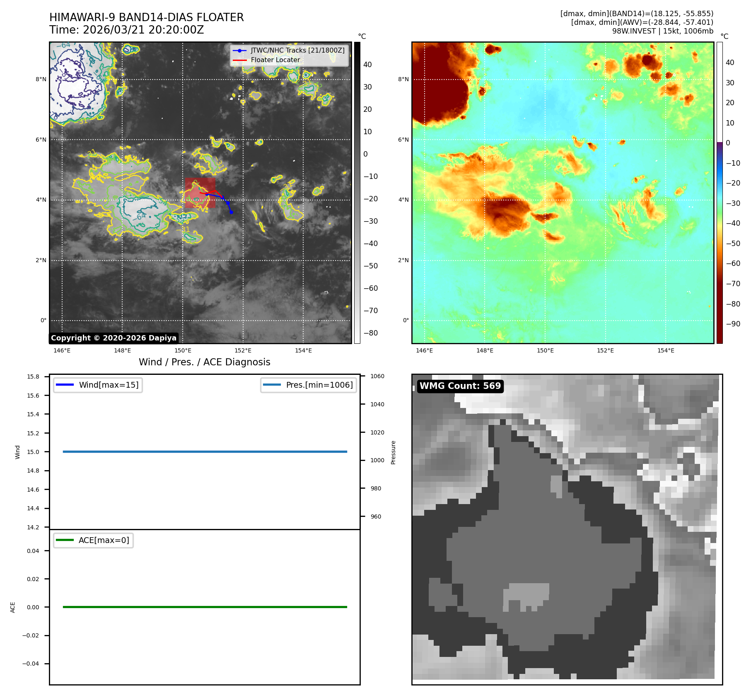Screen dimensions: 751x700
Task: Click the WMG Count: 569 label
Action: [460, 386]
